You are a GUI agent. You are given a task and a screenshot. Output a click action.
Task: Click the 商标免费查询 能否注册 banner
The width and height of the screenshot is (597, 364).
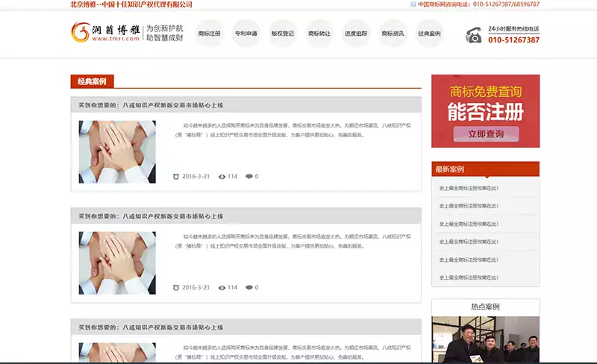click(x=486, y=111)
